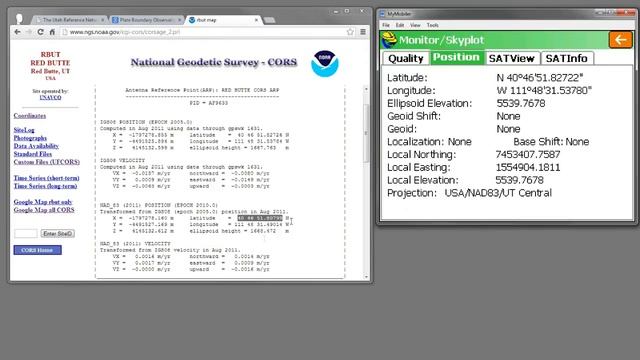Open Time Series (short-term) link
The image size is (640, 360).
(47, 178)
